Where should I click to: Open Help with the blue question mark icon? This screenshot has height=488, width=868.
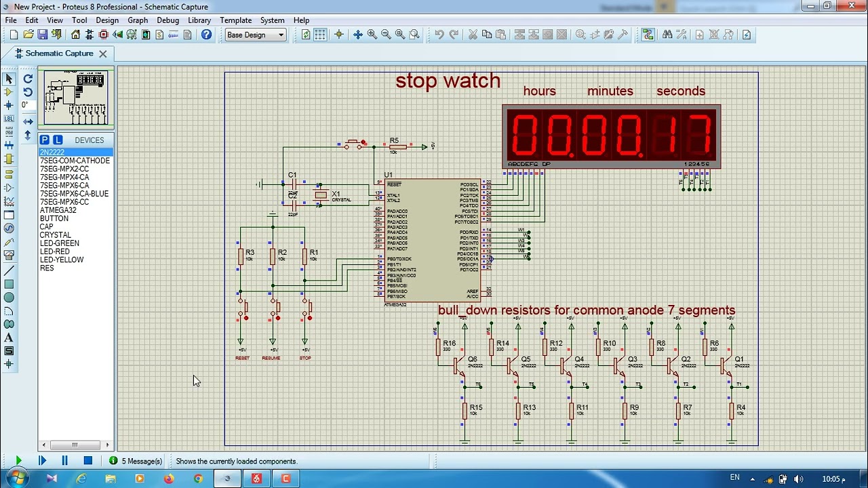pyautogui.click(x=206, y=35)
